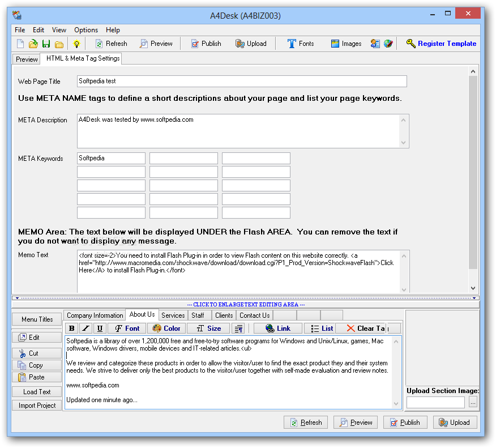The image size is (496, 448).
Task: Click the people/contacts icon next to Images
Action: pos(375,44)
